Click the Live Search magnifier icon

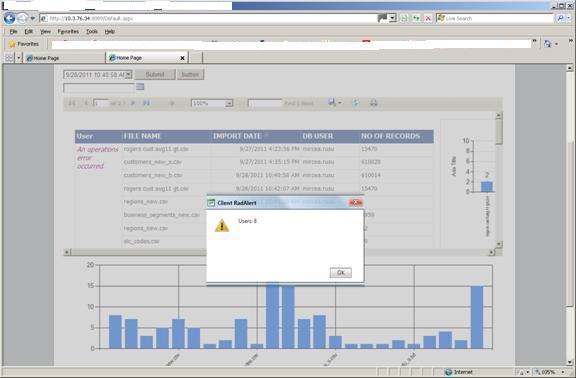559,18
